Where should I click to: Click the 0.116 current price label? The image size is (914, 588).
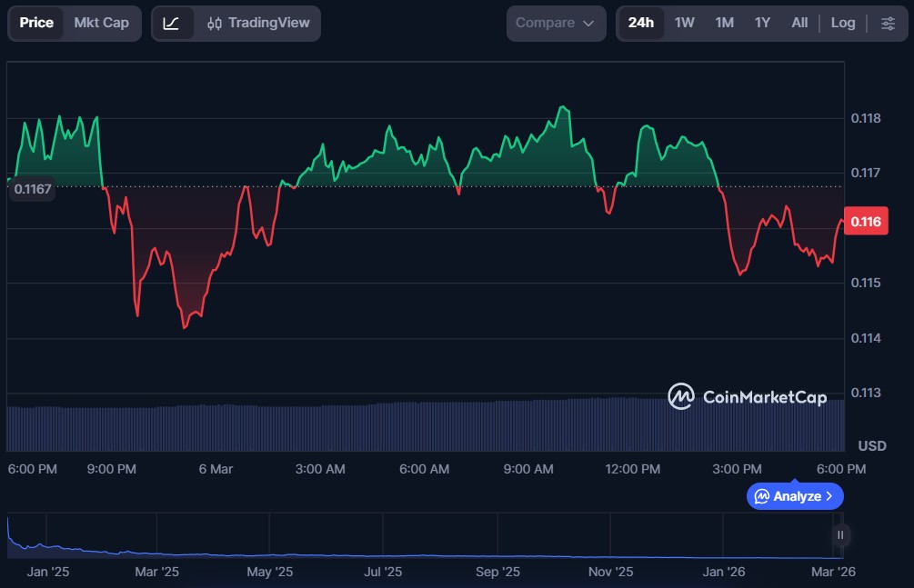(x=865, y=222)
